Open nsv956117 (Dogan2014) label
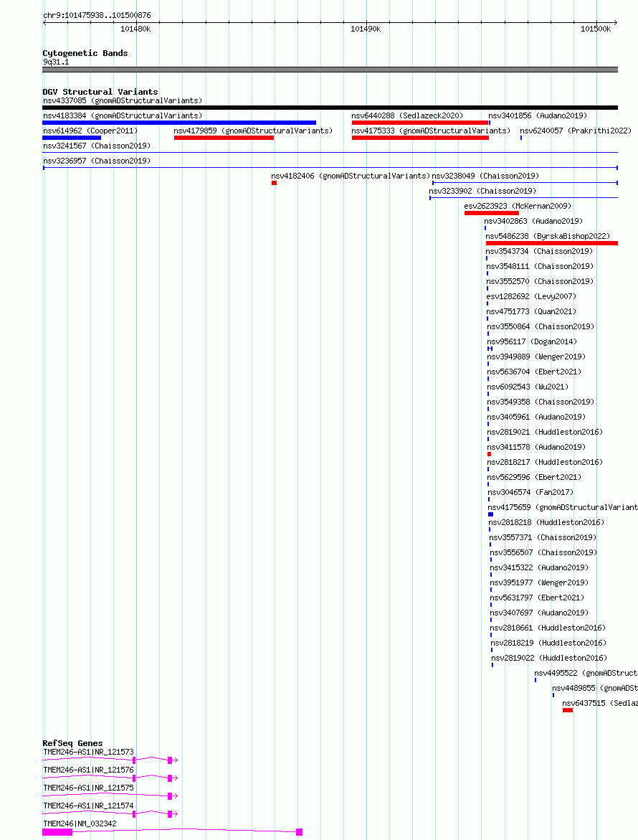This screenshot has width=638, height=840. [x=531, y=341]
